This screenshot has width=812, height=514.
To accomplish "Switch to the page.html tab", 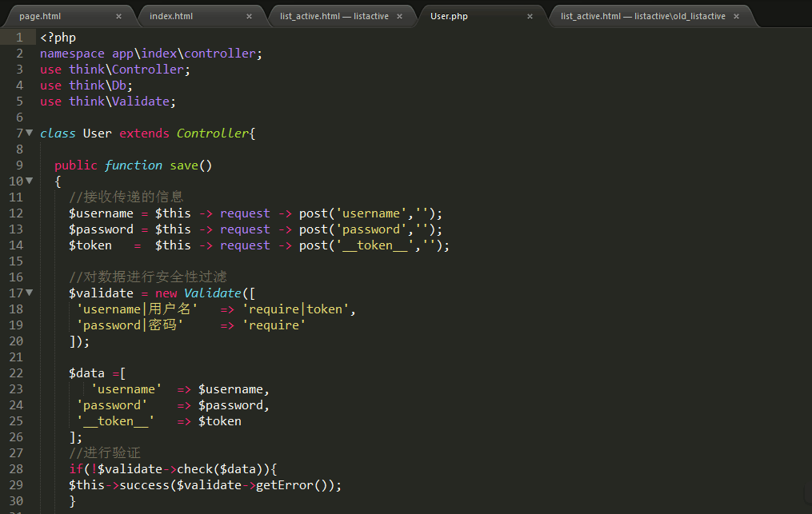I will click(40, 16).
